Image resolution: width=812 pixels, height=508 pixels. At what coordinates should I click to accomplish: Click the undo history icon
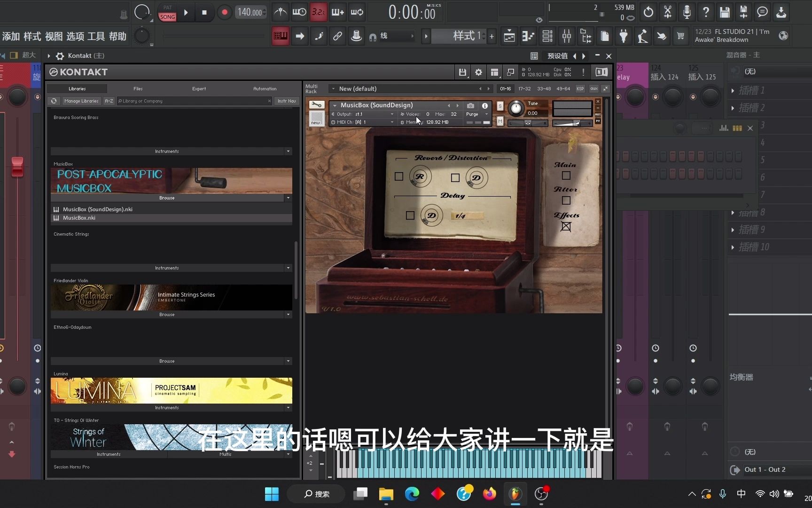pyautogui.click(x=648, y=12)
